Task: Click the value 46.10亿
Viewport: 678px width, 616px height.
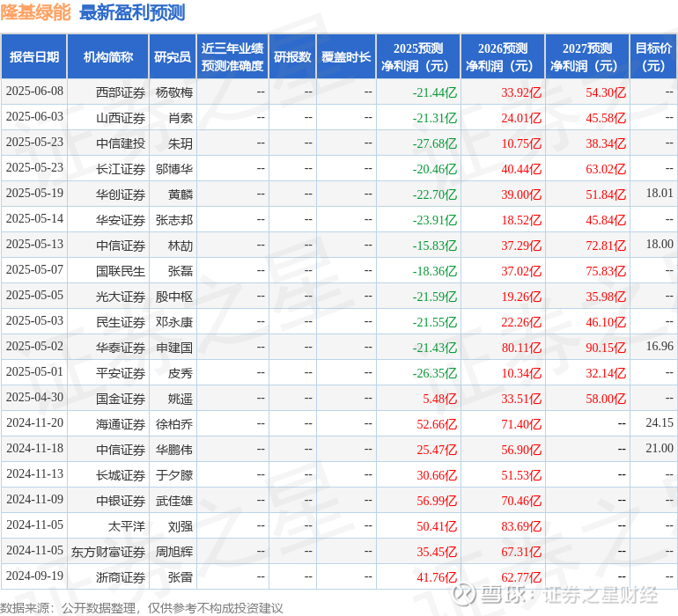Action: [x=606, y=322]
